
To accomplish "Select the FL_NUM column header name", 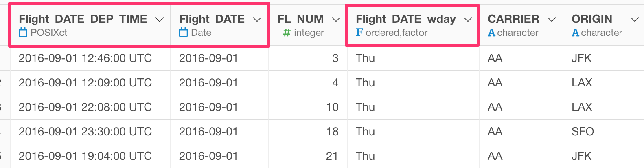I will [x=301, y=19].
